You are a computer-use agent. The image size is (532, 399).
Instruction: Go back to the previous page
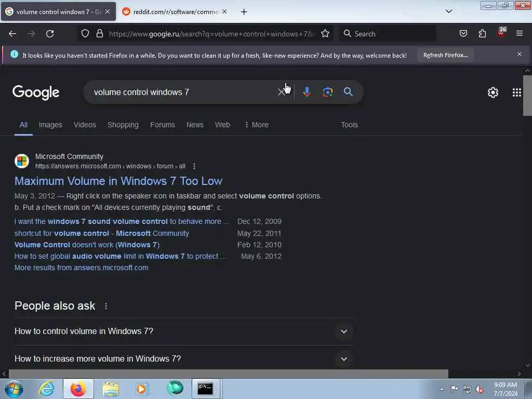coord(12,34)
